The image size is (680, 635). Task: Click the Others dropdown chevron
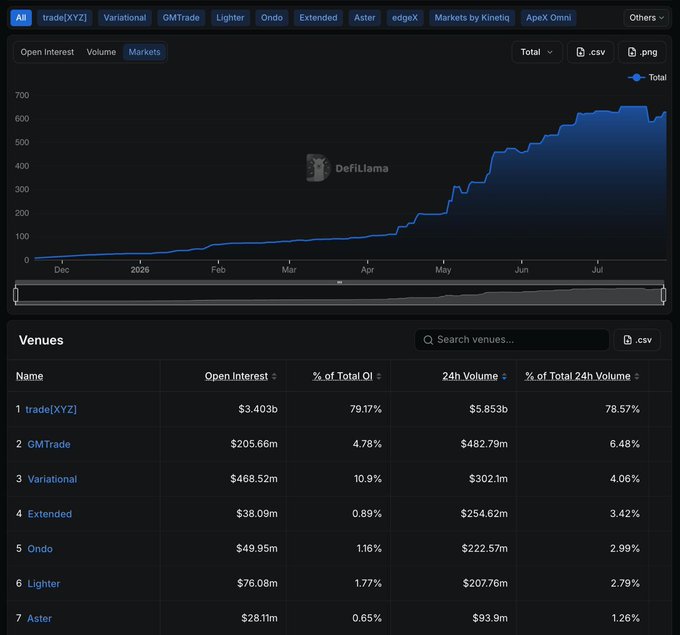[x=661, y=18]
